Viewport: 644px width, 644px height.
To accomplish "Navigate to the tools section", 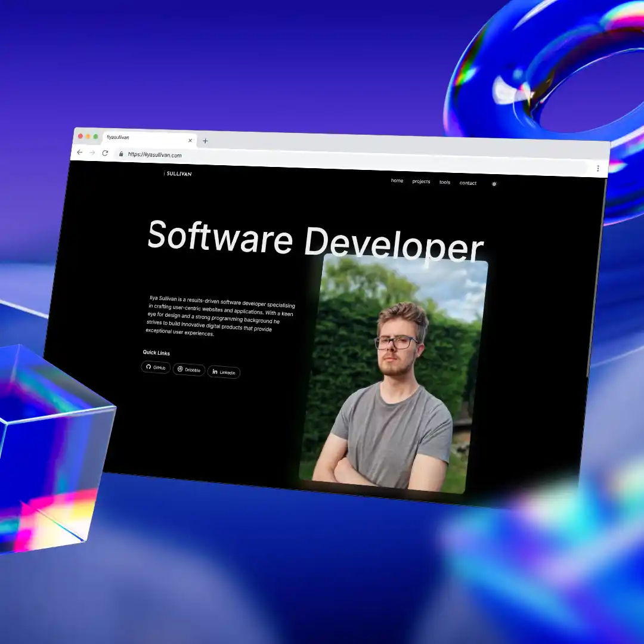I will (x=445, y=182).
